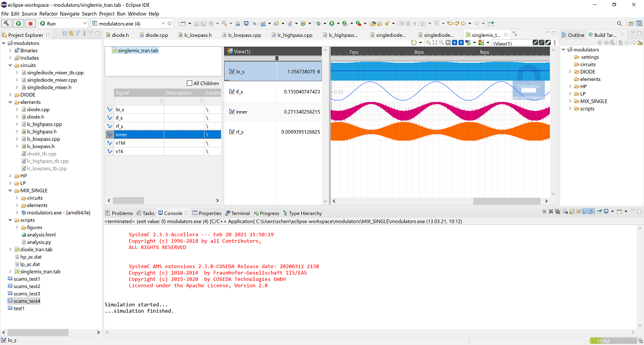Viewport: 644px width, 345px height.
Task: Click the Debug icon in the toolbar
Action: click(x=319, y=25)
